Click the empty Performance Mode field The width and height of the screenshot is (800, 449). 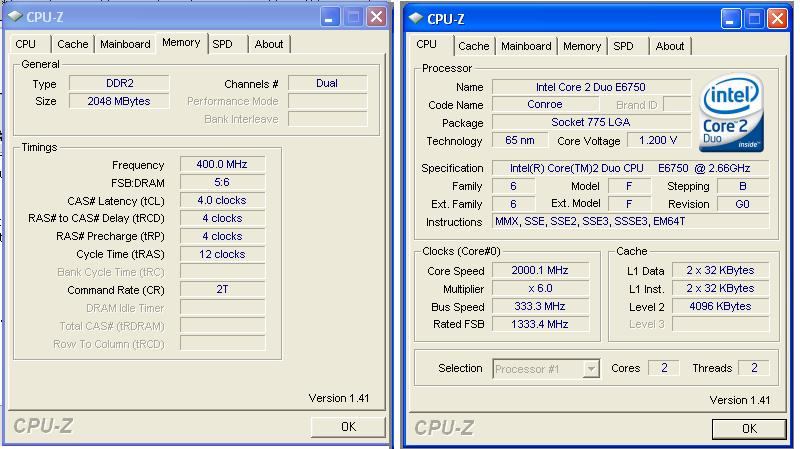327,101
